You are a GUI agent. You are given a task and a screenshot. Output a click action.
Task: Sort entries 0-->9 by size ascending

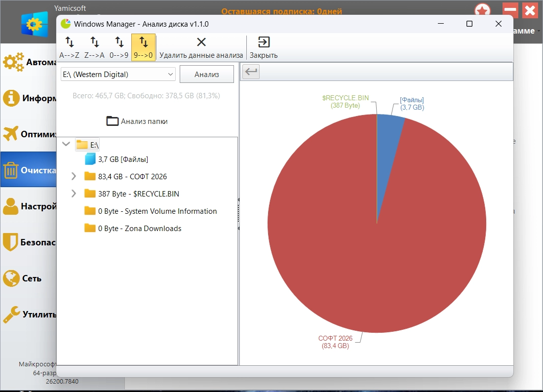(119, 47)
